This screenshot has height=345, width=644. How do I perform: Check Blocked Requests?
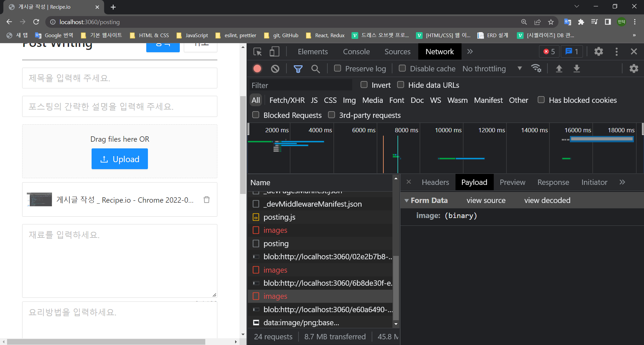(x=256, y=115)
